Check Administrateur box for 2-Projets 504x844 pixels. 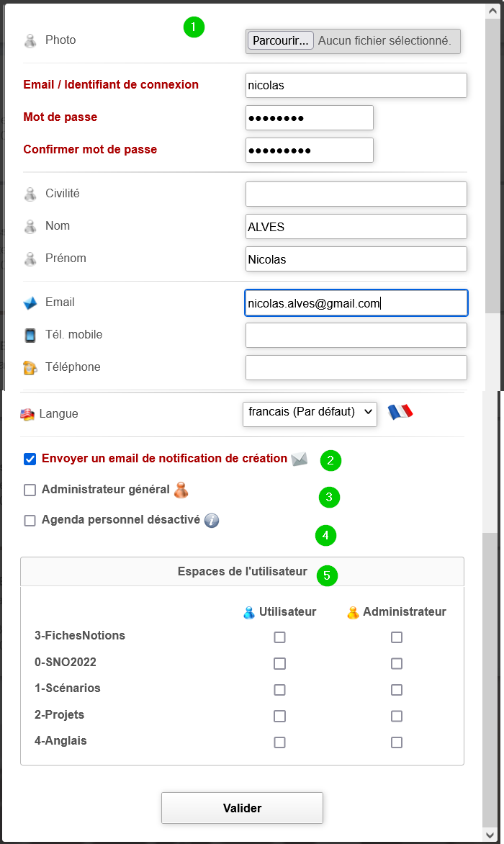tap(397, 716)
